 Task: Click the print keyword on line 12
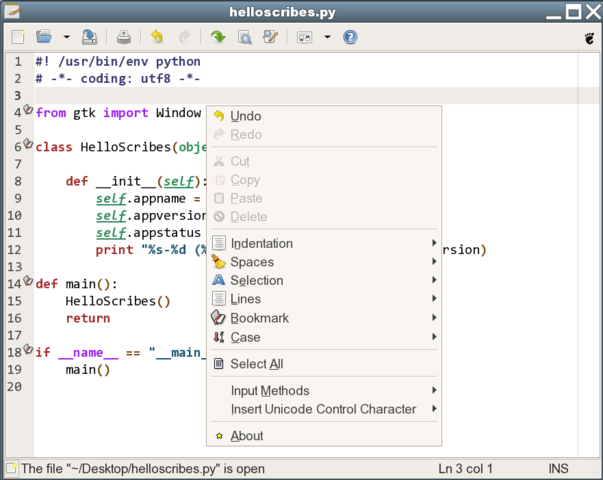pos(114,250)
